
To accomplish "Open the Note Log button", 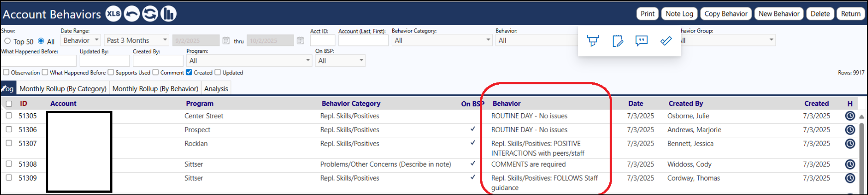I will click(x=679, y=14).
